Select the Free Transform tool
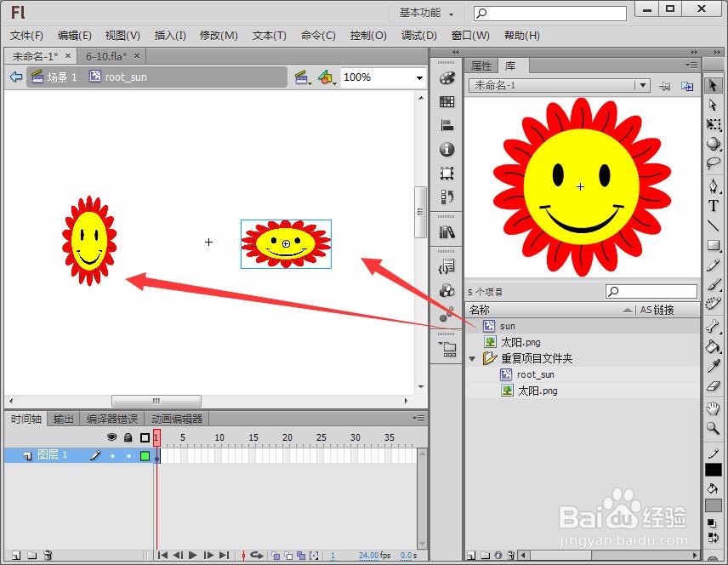 pyautogui.click(x=713, y=124)
